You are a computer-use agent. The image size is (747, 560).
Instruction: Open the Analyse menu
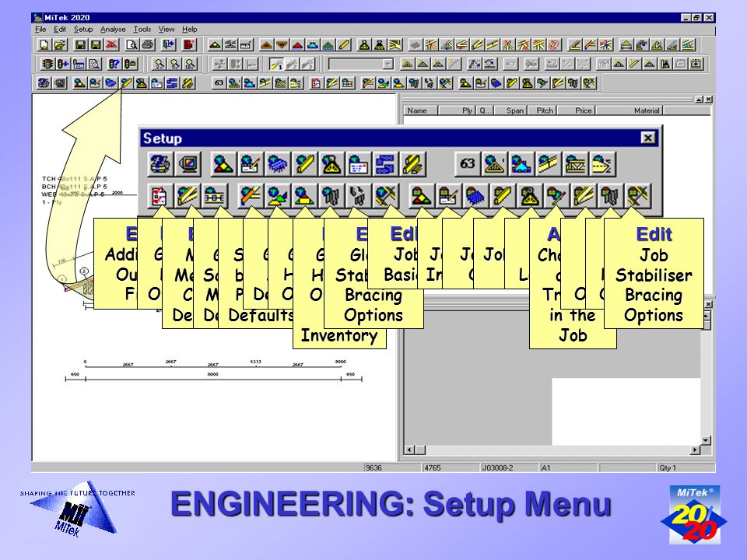click(113, 29)
